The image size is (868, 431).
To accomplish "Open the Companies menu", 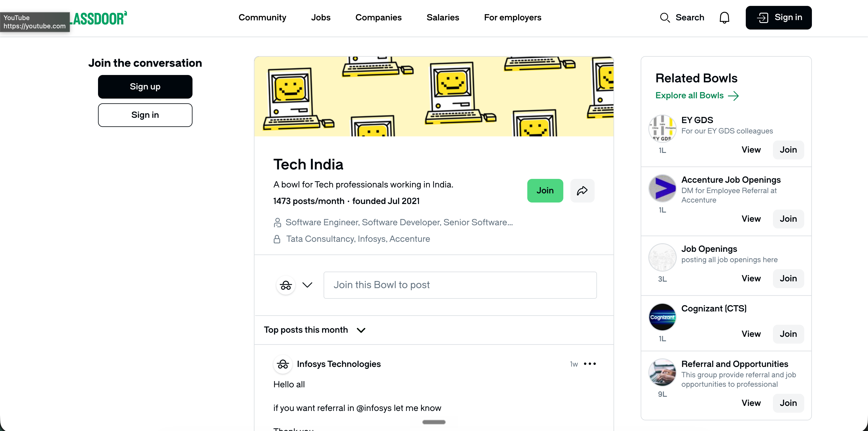I will click(378, 17).
